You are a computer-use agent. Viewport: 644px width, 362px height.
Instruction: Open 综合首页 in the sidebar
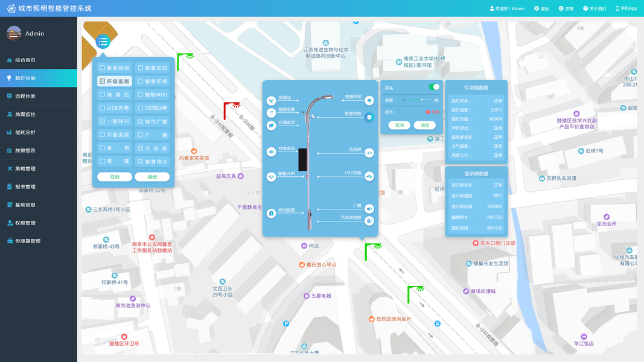(x=39, y=60)
